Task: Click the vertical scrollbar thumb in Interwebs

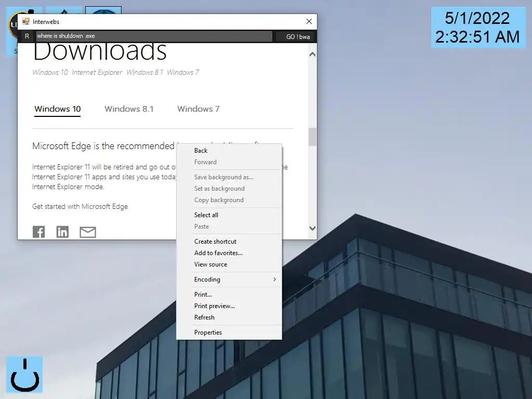Action: click(312, 137)
